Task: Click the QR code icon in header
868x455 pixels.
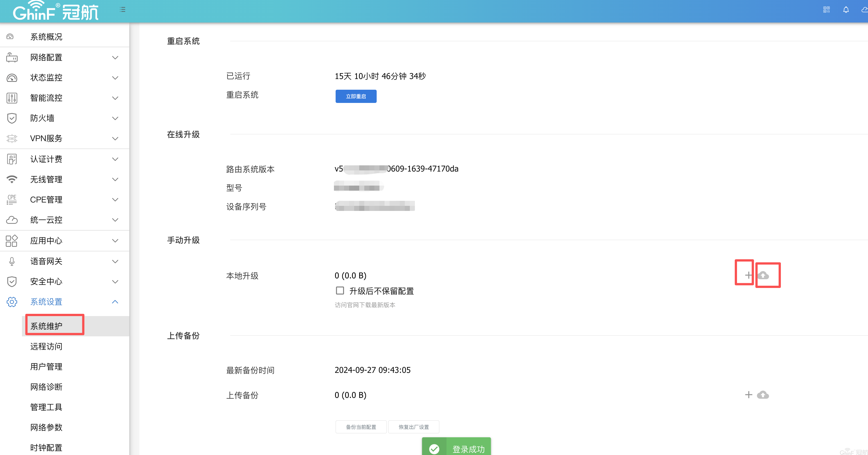Action: tap(826, 10)
